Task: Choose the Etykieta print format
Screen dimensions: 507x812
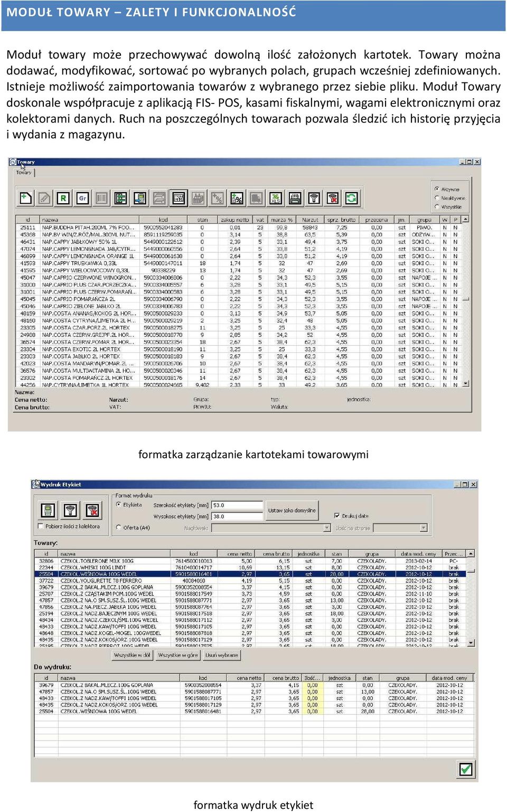Action: point(129,505)
